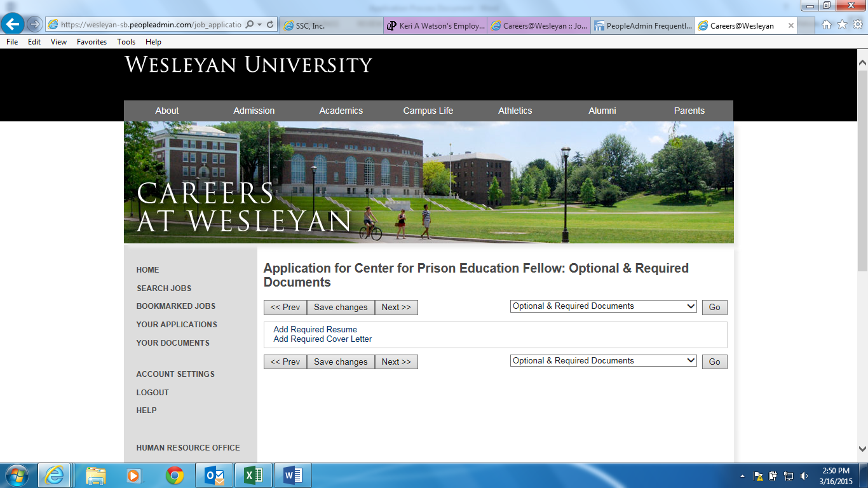Screen dimensions: 868x488
Task: Click the upper Next >> button
Action: click(397, 308)
